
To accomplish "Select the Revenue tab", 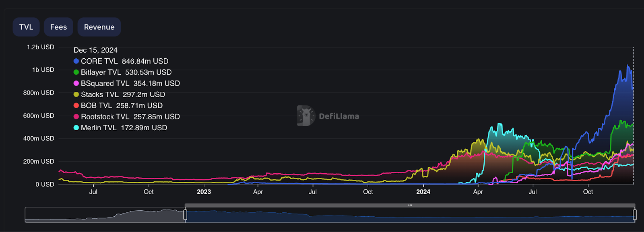I will coord(99,27).
